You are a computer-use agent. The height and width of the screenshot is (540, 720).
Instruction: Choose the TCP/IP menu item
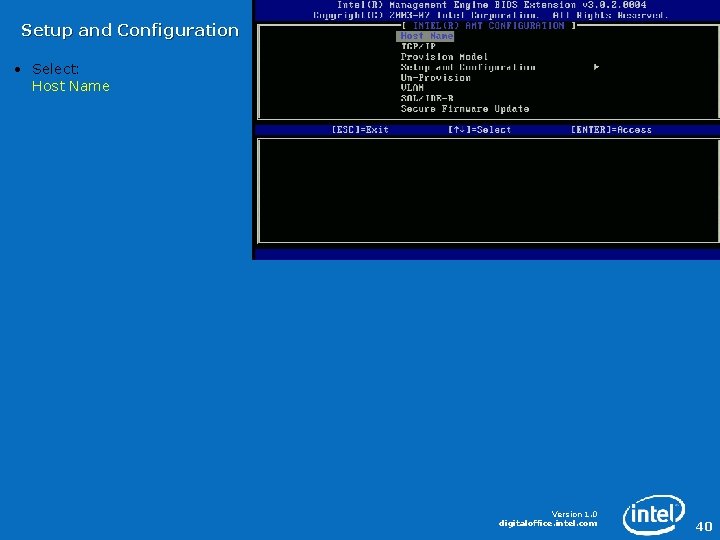click(x=418, y=46)
